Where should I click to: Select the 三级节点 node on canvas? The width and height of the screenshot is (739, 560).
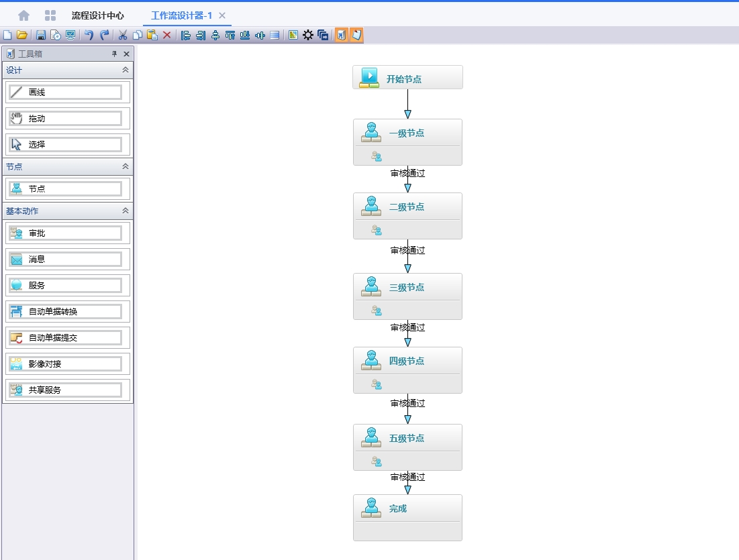[407, 288]
